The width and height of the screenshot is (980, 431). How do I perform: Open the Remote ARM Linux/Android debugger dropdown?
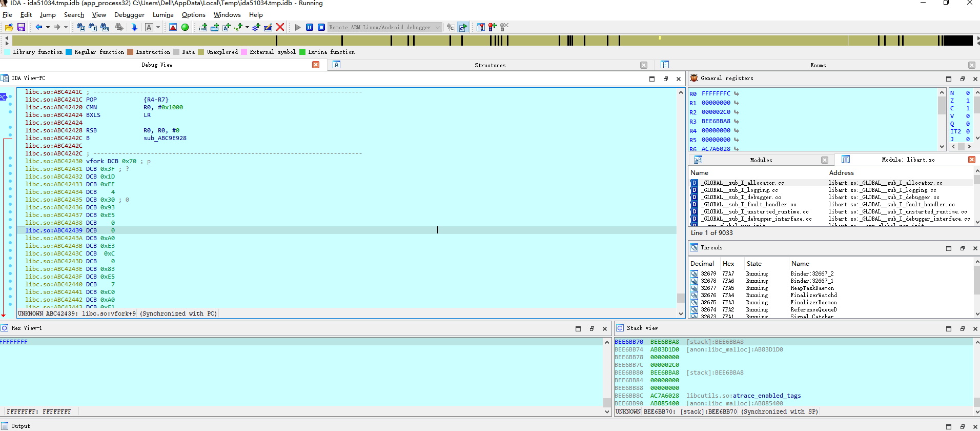(x=385, y=27)
